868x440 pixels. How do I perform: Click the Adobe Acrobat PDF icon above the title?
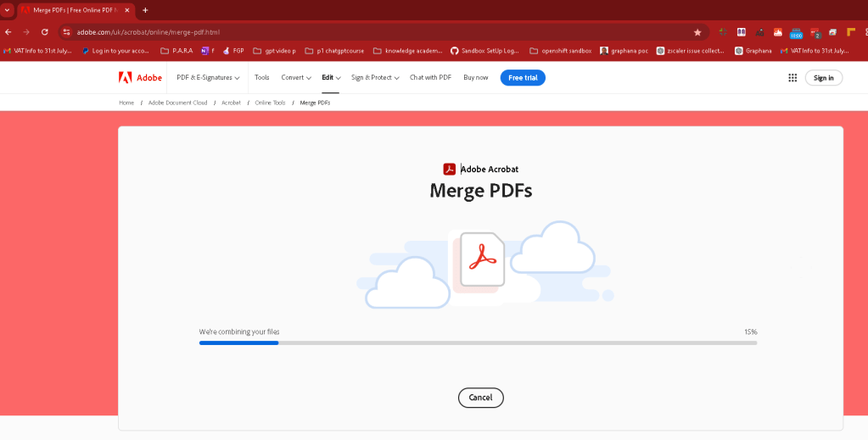click(449, 169)
